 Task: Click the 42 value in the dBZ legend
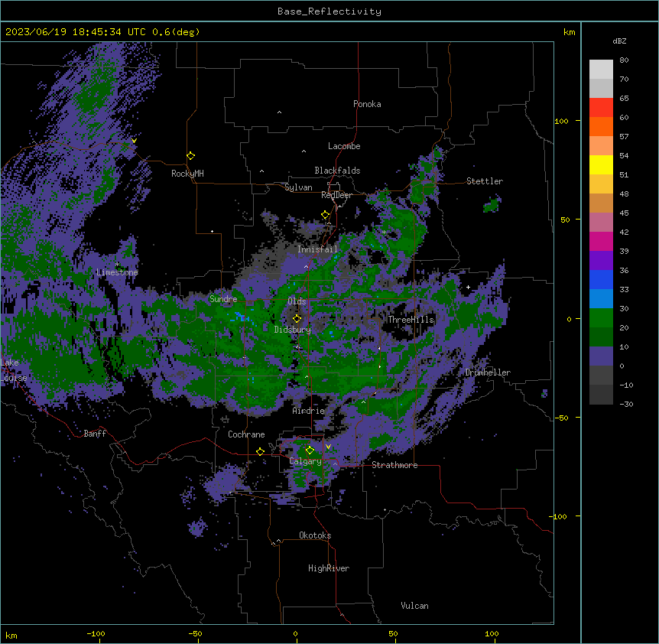[624, 232]
